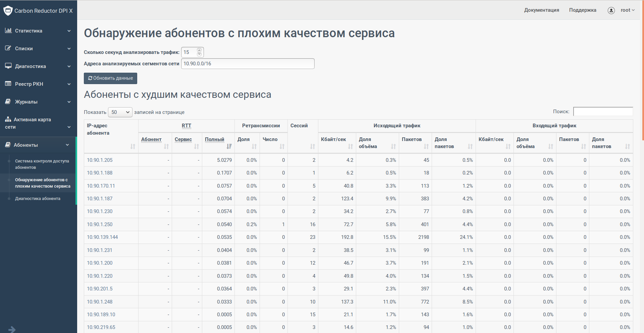
Task: Sort by RTT Полный column arrows
Action: 229,146
